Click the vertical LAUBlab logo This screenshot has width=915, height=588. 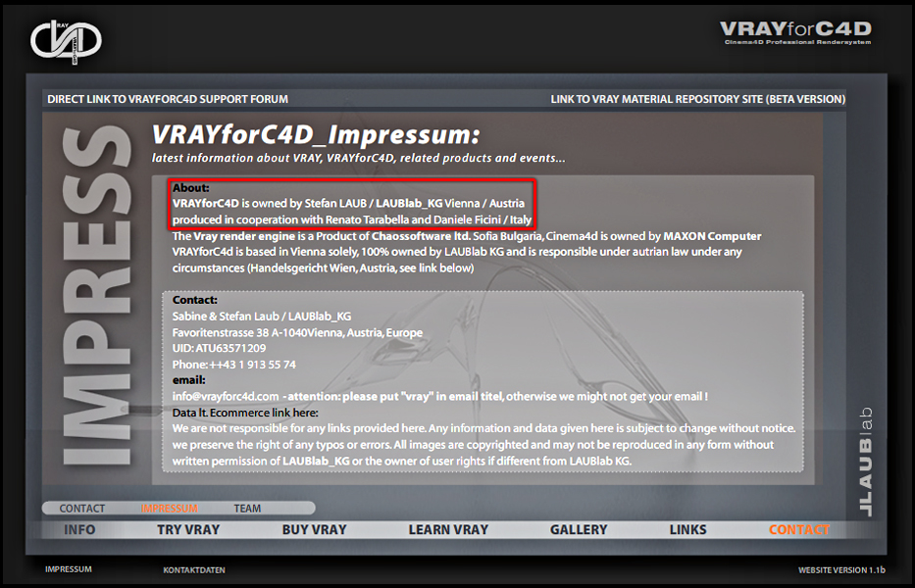coord(866,462)
